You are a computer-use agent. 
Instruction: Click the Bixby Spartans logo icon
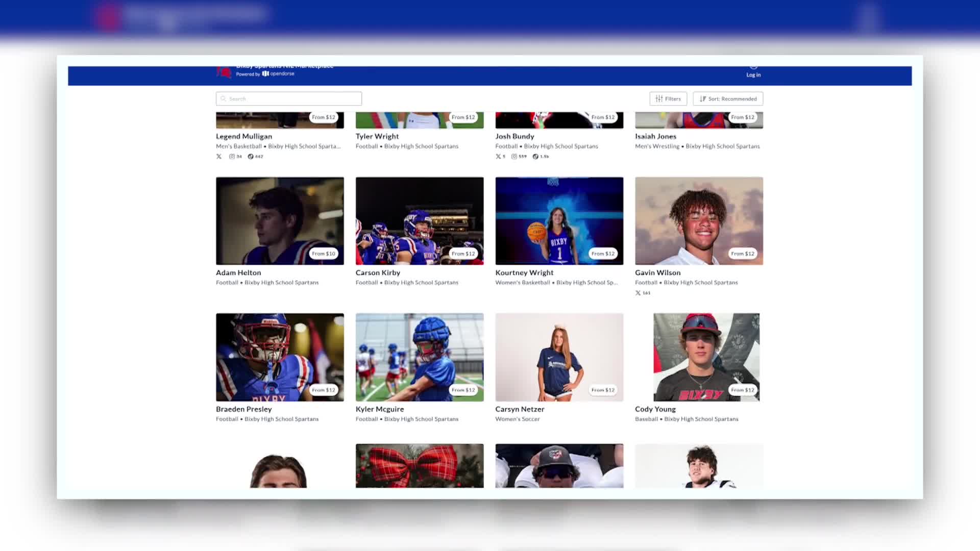(224, 72)
